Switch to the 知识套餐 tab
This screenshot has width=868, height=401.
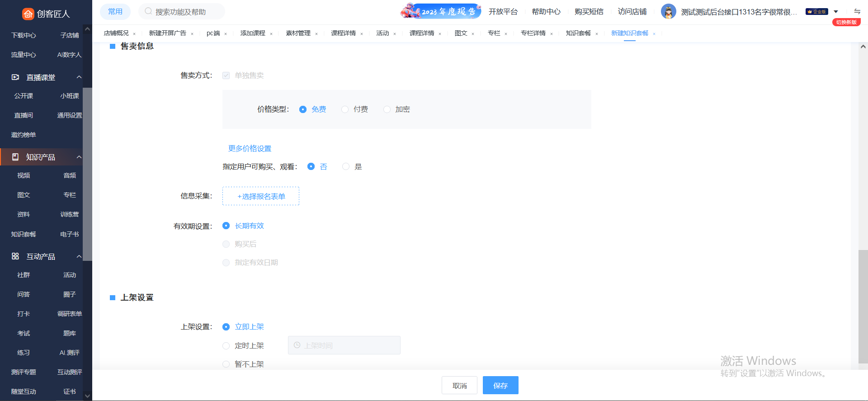[578, 33]
